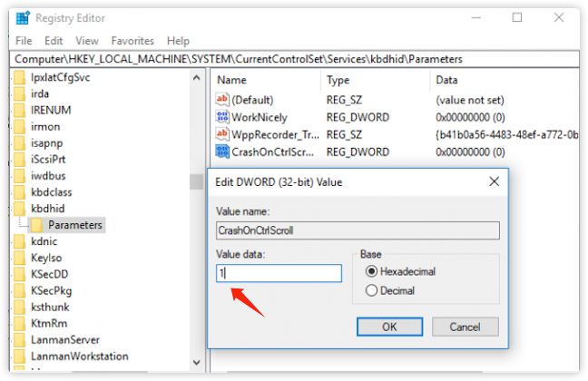Select the KtmRm folder icon
Screen dimensions: 588x381
point(19,323)
